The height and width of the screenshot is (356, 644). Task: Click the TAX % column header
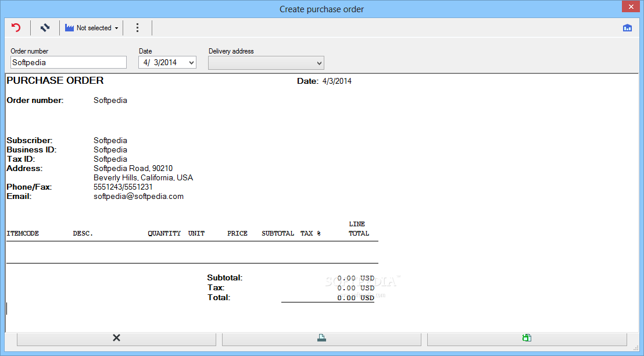tap(310, 233)
